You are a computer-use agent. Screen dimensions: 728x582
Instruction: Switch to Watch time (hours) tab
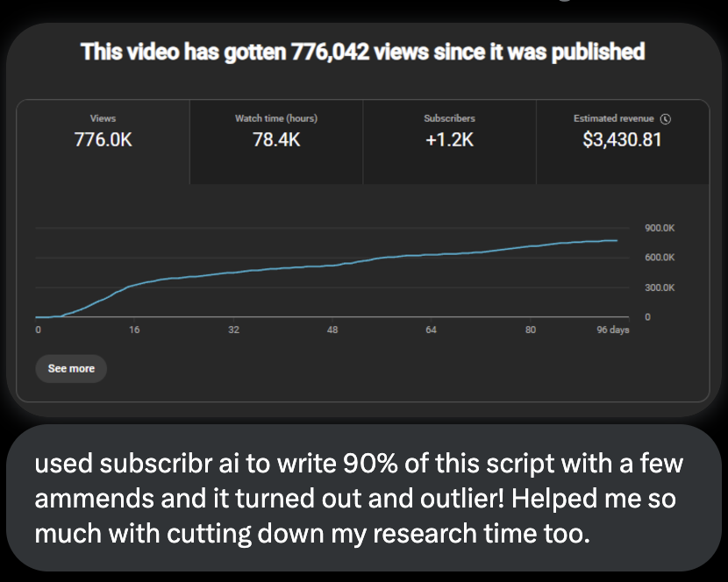276,140
